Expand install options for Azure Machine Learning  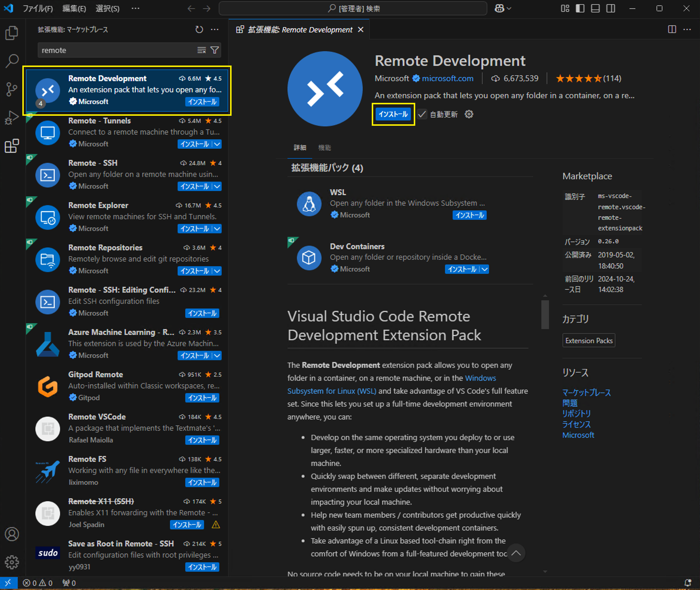tap(217, 356)
